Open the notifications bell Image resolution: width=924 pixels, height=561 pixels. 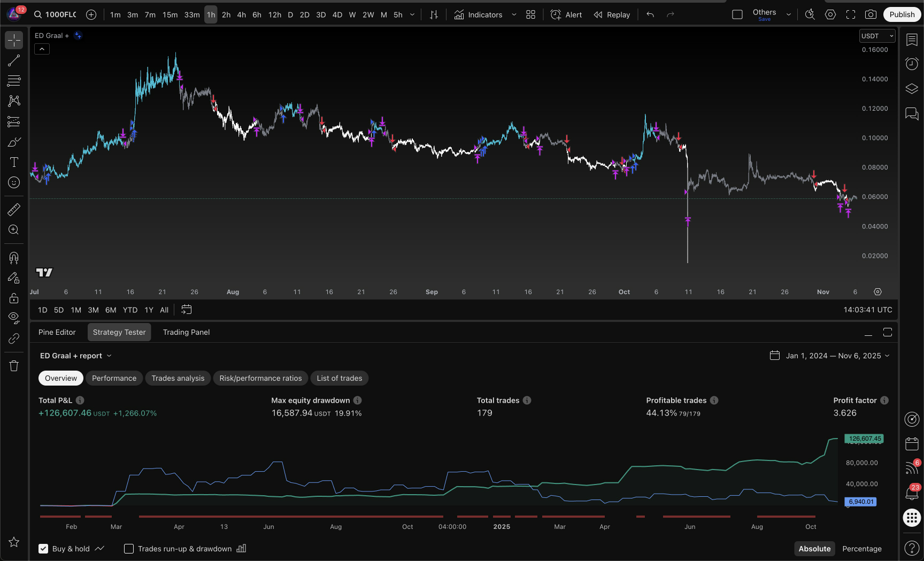[x=912, y=493]
